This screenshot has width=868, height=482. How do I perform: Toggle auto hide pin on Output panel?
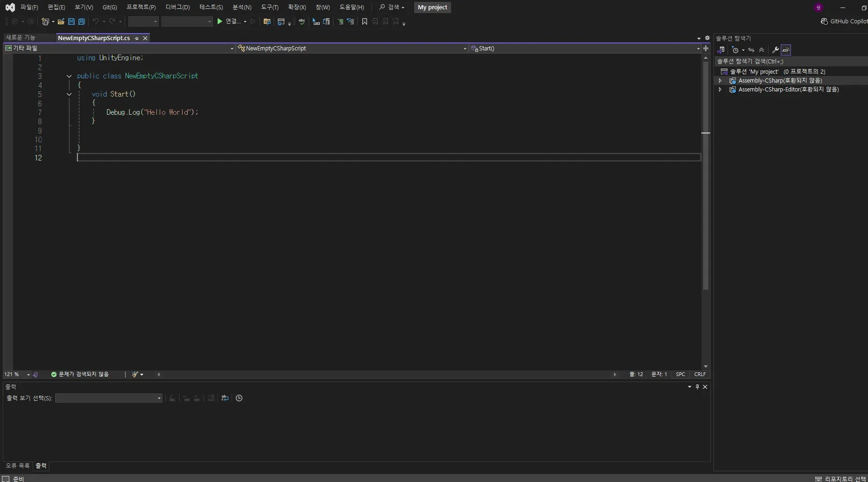(x=697, y=387)
